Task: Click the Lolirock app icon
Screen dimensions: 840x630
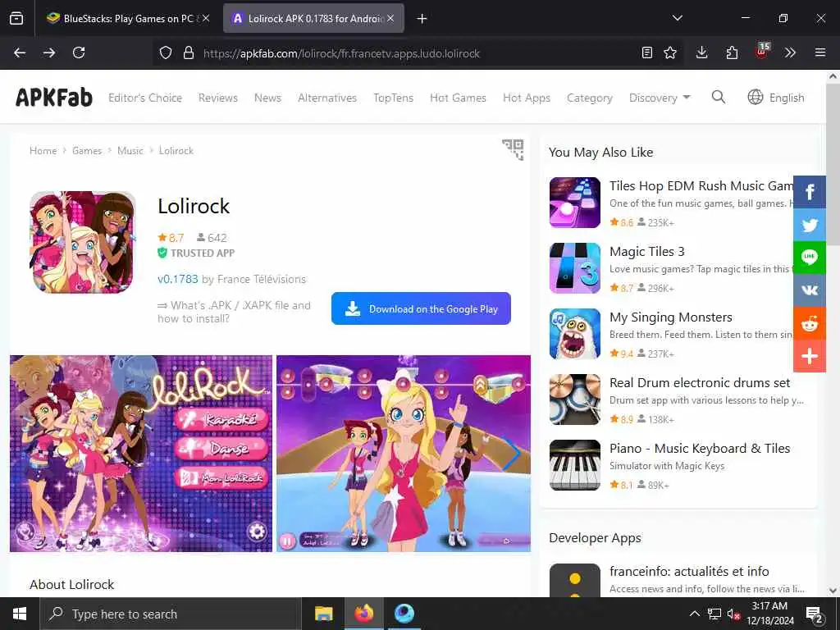Action: point(83,242)
